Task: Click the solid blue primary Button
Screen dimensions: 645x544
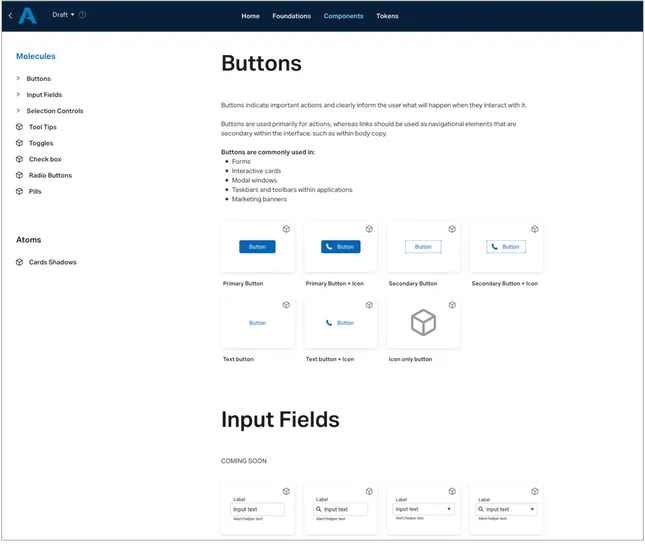Action: click(257, 247)
